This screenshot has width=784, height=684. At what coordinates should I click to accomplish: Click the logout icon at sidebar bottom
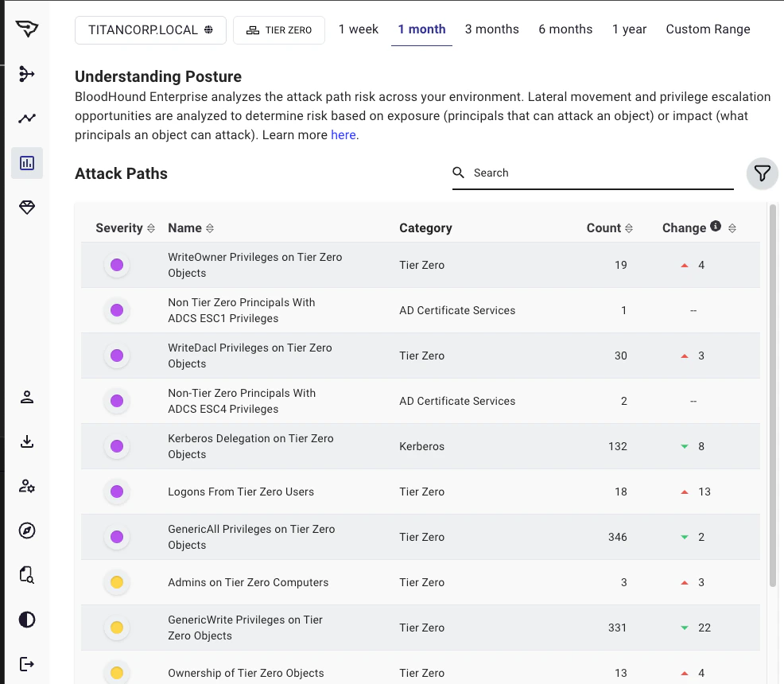27,664
